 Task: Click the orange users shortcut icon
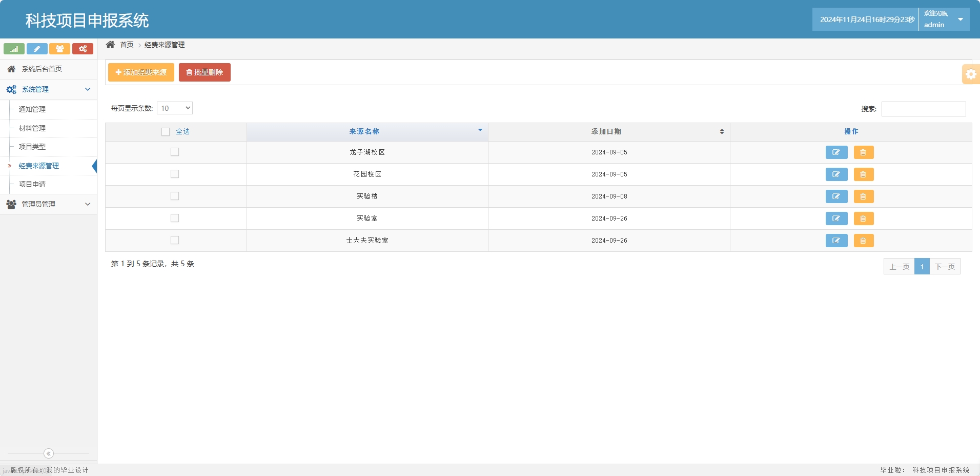click(59, 49)
